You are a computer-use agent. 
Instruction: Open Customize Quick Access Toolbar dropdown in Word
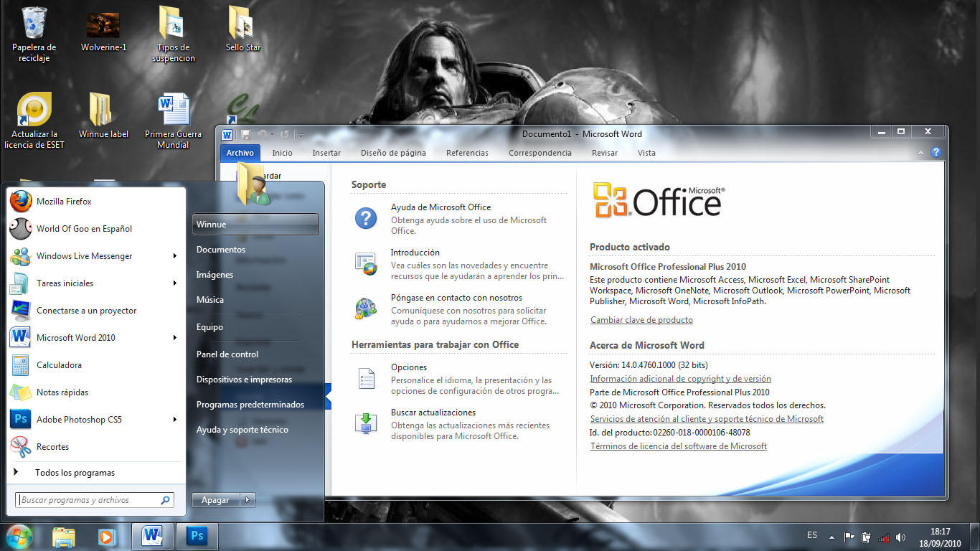301,134
